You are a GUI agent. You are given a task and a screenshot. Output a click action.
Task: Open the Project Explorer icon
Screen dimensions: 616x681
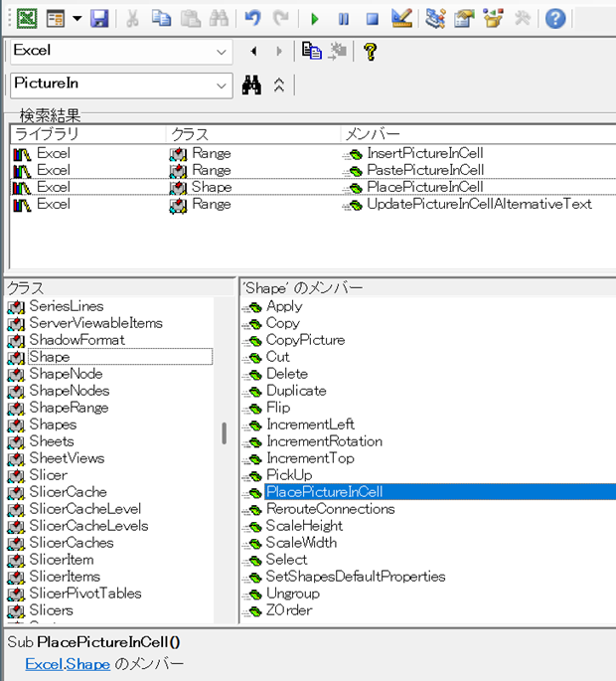click(435, 19)
